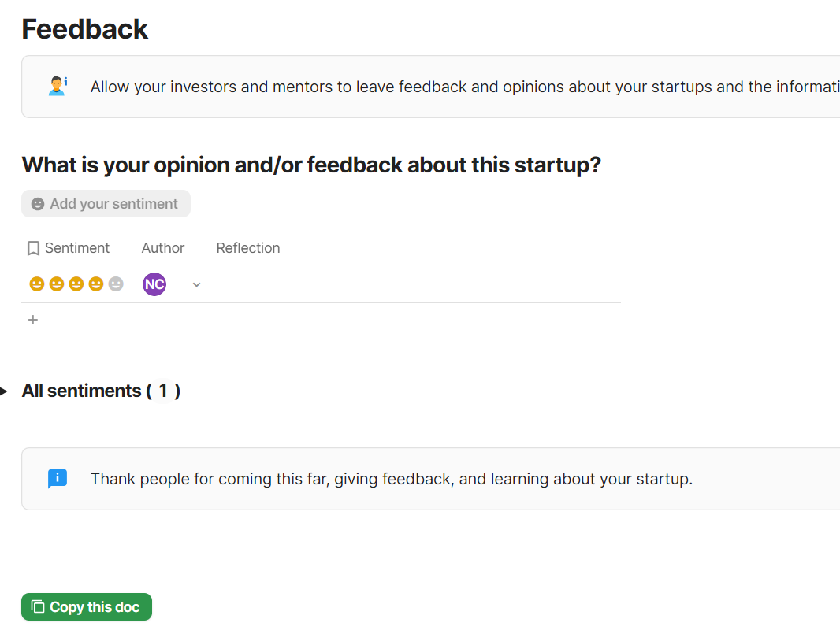
Task: Click the purple NC author avatar
Action: pos(154,284)
